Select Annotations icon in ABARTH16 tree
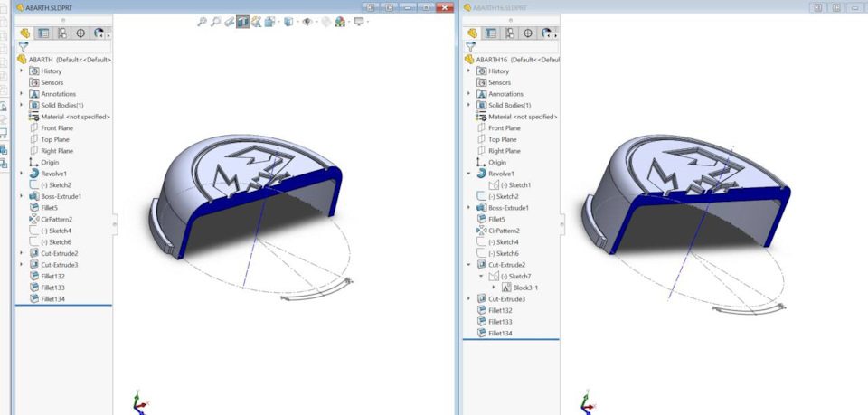Image resolution: width=868 pixels, height=415 pixels. coord(482,93)
